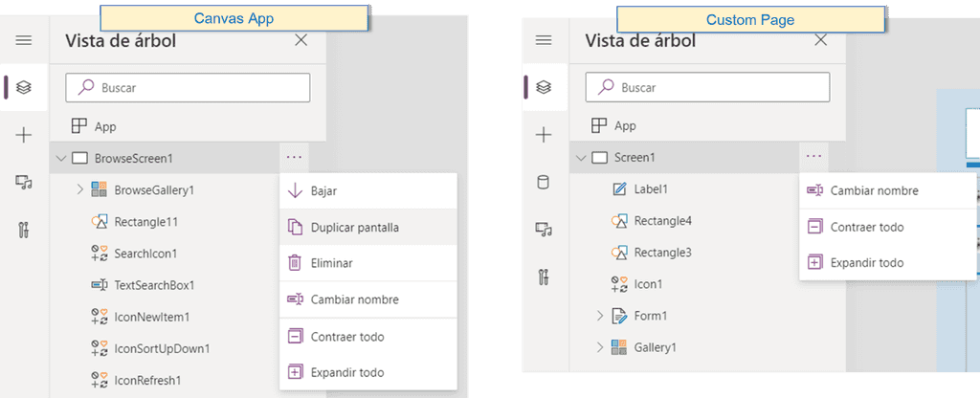Select Eliminar in the BrowseScreen1 menu

pos(331,263)
